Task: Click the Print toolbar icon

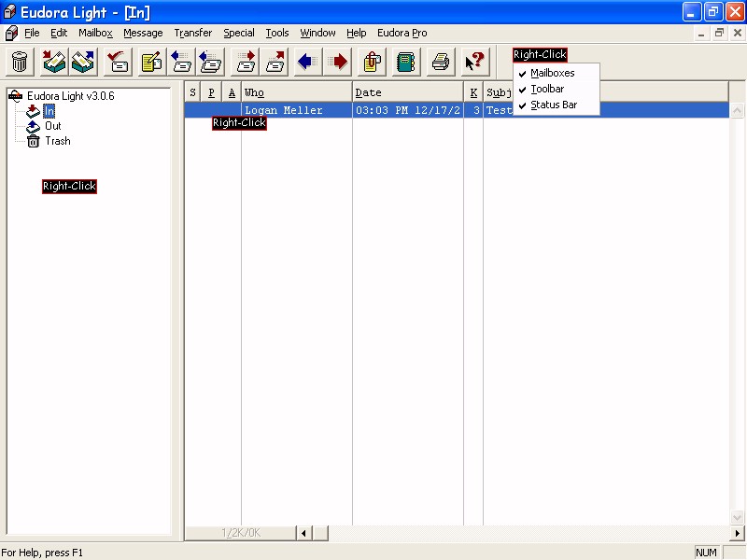Action: click(x=440, y=62)
